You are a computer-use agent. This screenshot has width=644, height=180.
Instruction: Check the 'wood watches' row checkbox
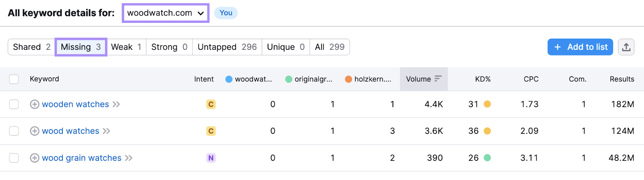pyautogui.click(x=14, y=131)
